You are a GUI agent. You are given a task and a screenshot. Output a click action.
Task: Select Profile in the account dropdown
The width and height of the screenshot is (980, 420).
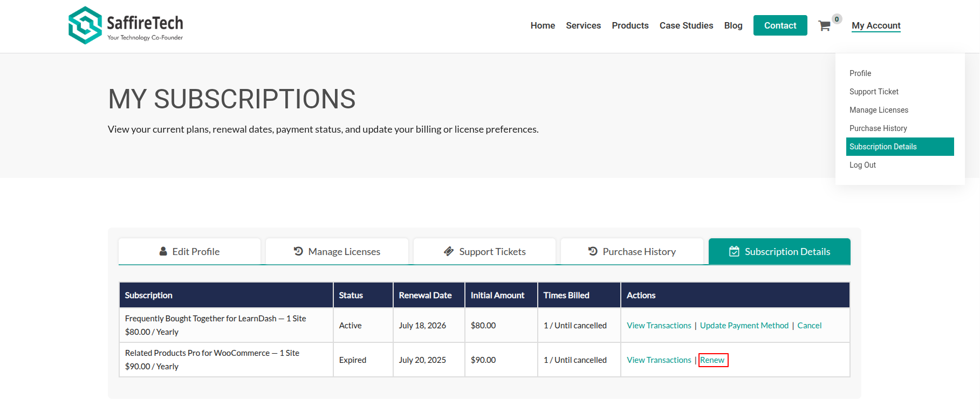(x=860, y=73)
